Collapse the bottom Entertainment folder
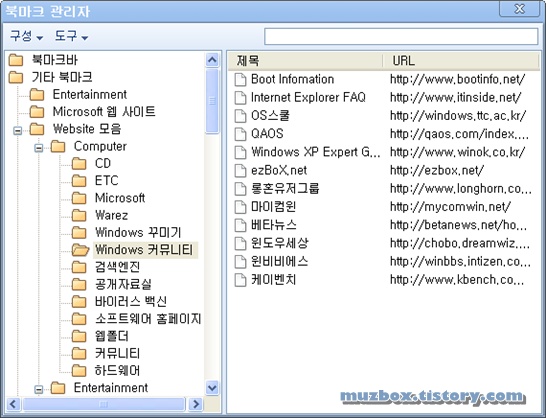Screen dimensions: 546x418 (x=39, y=389)
